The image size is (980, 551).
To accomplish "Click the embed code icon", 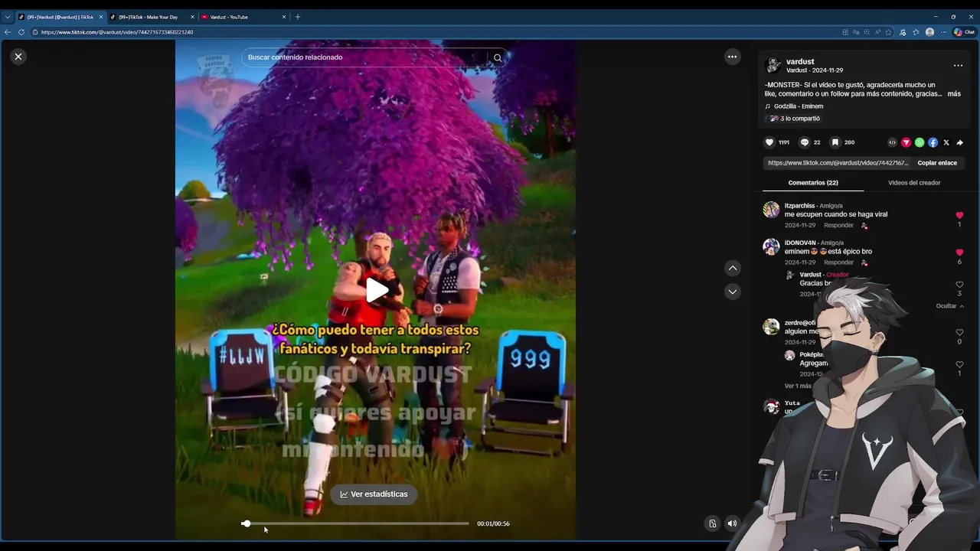I will (892, 142).
